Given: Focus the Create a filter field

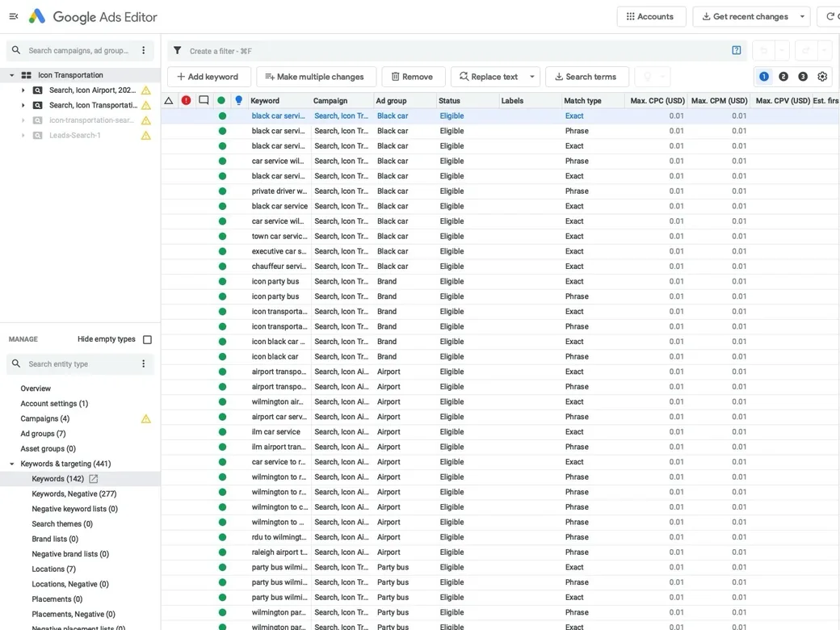Looking at the screenshot, I should [x=456, y=51].
